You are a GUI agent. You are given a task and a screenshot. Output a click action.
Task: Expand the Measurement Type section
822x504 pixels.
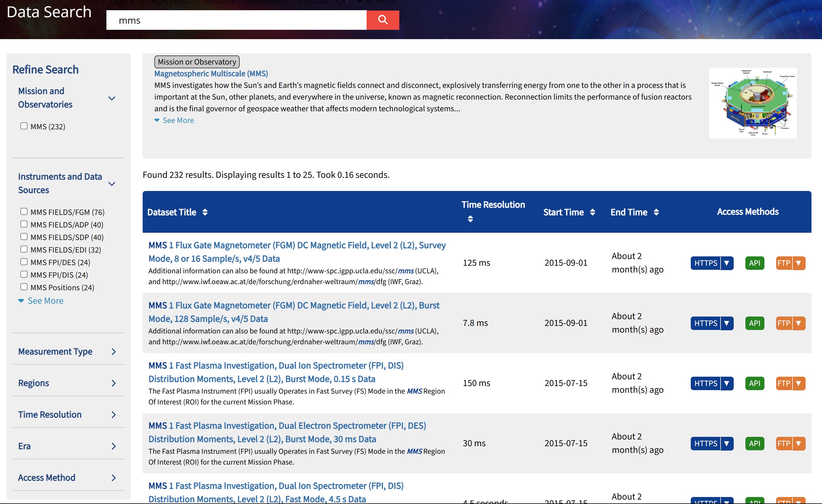pos(114,351)
